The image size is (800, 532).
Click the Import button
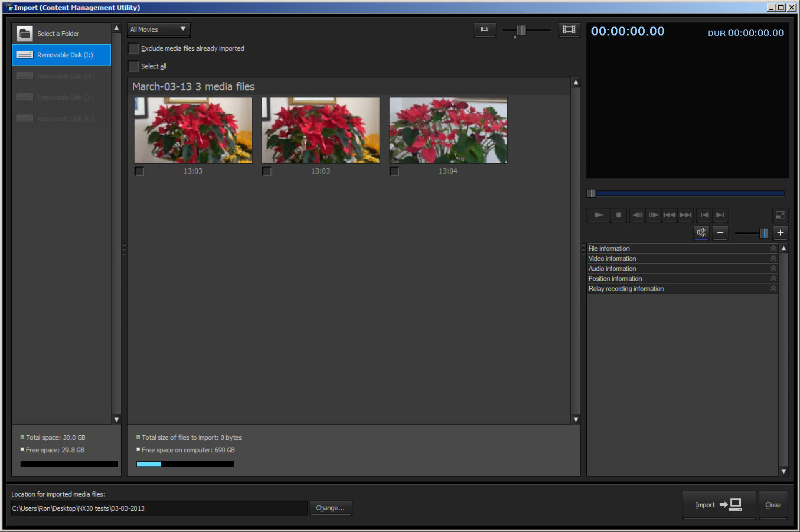click(719, 505)
